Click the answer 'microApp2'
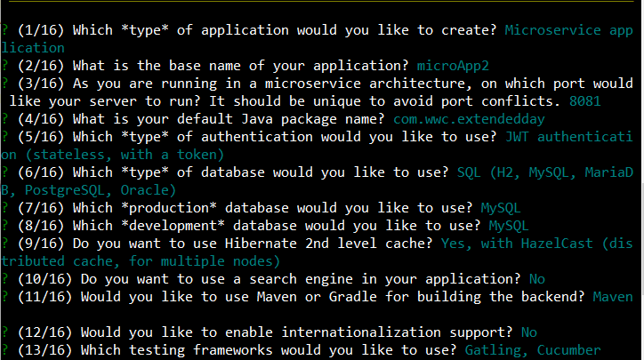Screen dimensions: 644x360 [x=453, y=66]
